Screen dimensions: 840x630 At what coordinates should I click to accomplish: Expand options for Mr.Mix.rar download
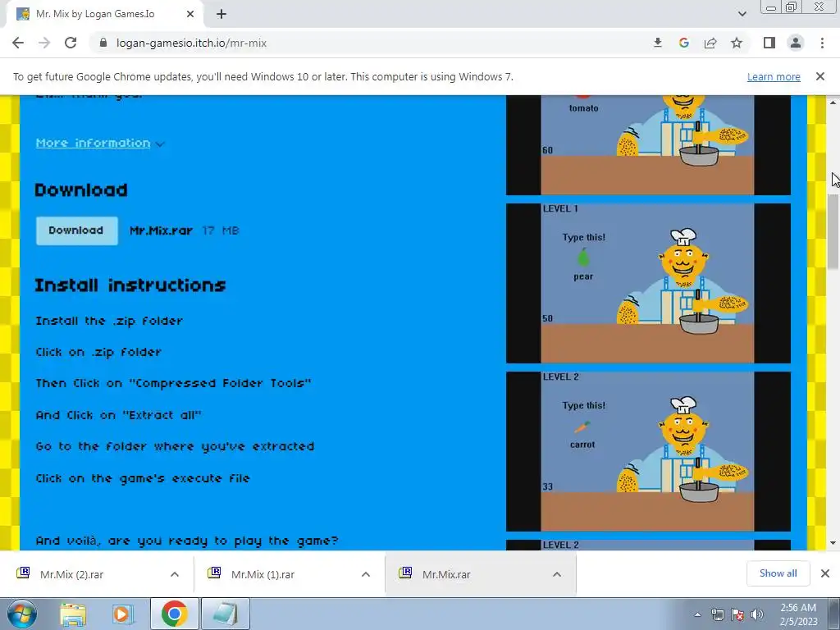pyautogui.click(x=557, y=574)
